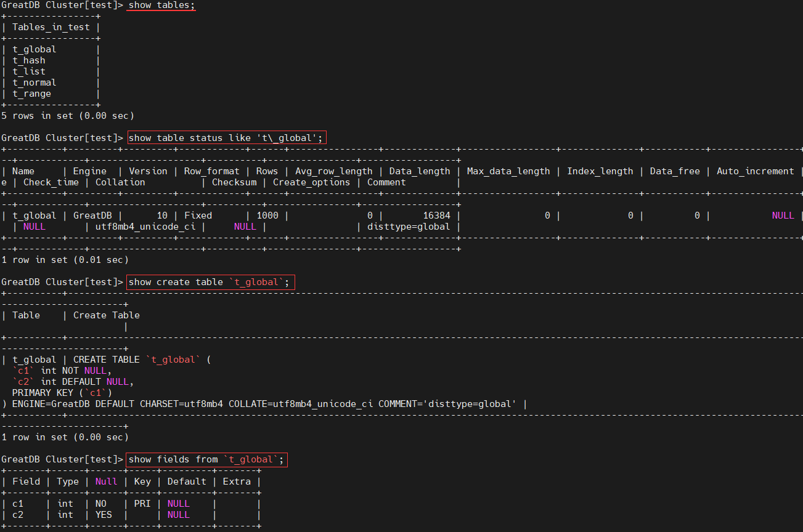Click the 'show tables;' command text
The image size is (803, 532).
click(162, 5)
